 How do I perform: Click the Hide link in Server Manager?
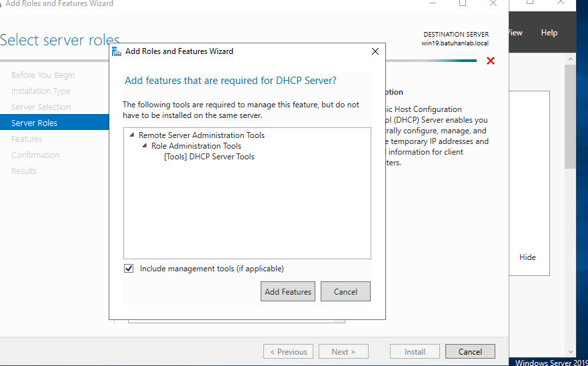tap(527, 257)
